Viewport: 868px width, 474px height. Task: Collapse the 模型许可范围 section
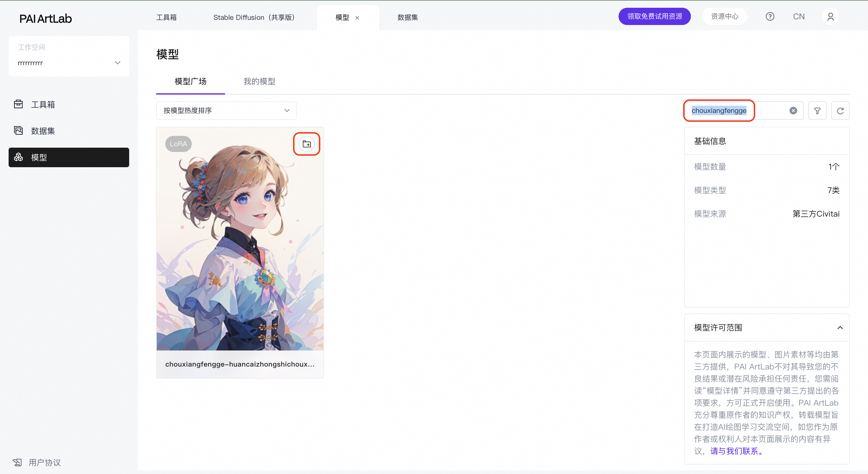point(840,327)
